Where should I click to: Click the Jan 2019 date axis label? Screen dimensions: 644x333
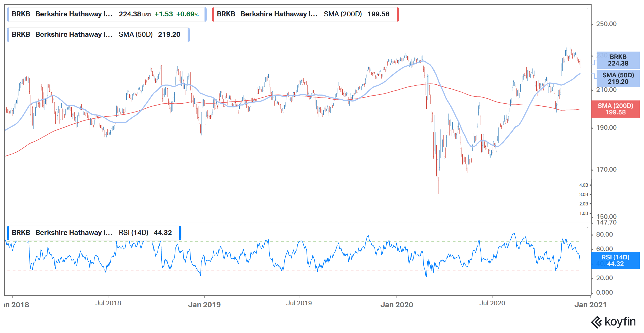tap(204, 305)
